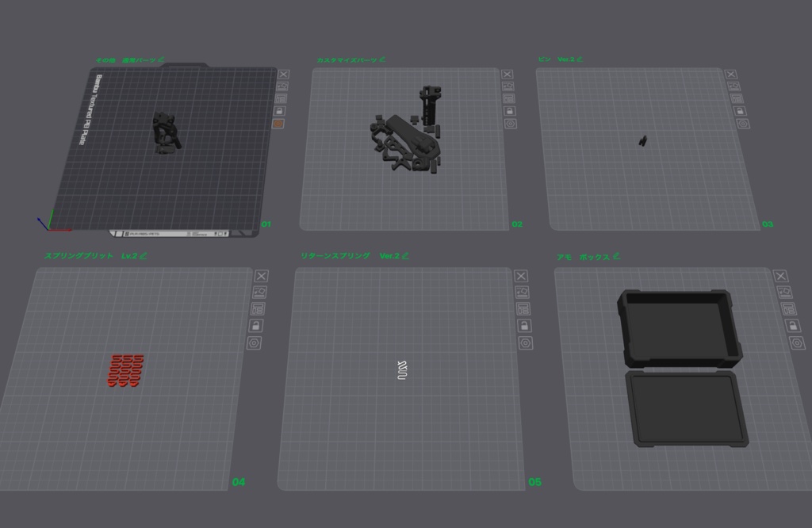The height and width of the screenshot is (528, 812).
Task: Click the pencil icon beside ピン Ver.2 name
Action: click(x=580, y=59)
